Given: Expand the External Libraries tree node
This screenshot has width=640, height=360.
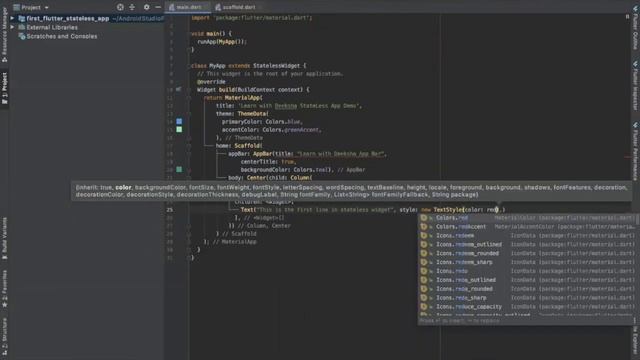Looking at the screenshot, I should [x=12, y=27].
